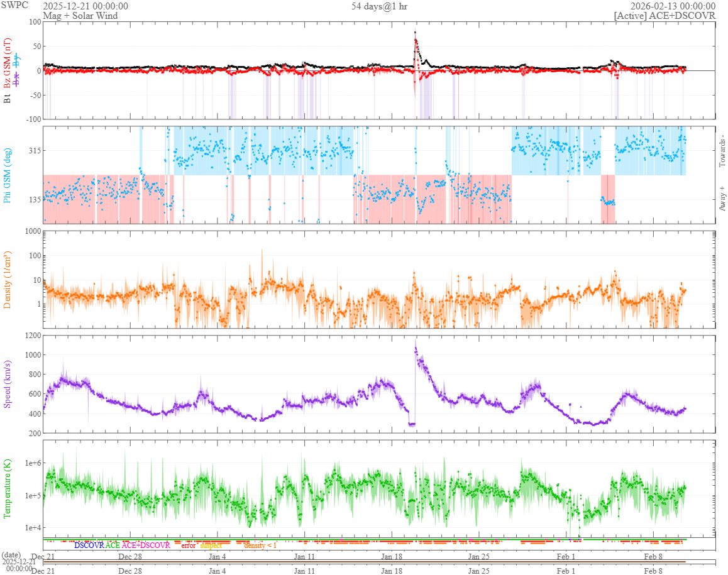
Task: Click the yellow suspect legend entry
Action: pos(211,545)
